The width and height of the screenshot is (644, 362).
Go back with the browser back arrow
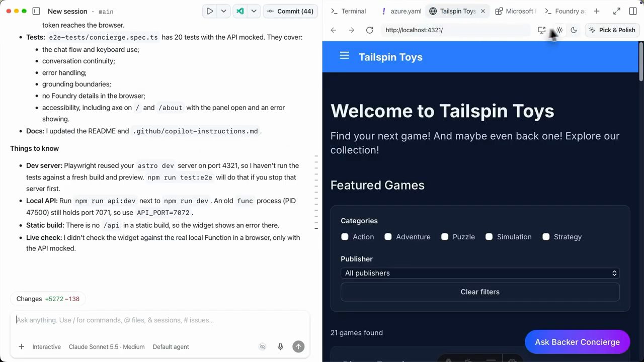click(334, 30)
